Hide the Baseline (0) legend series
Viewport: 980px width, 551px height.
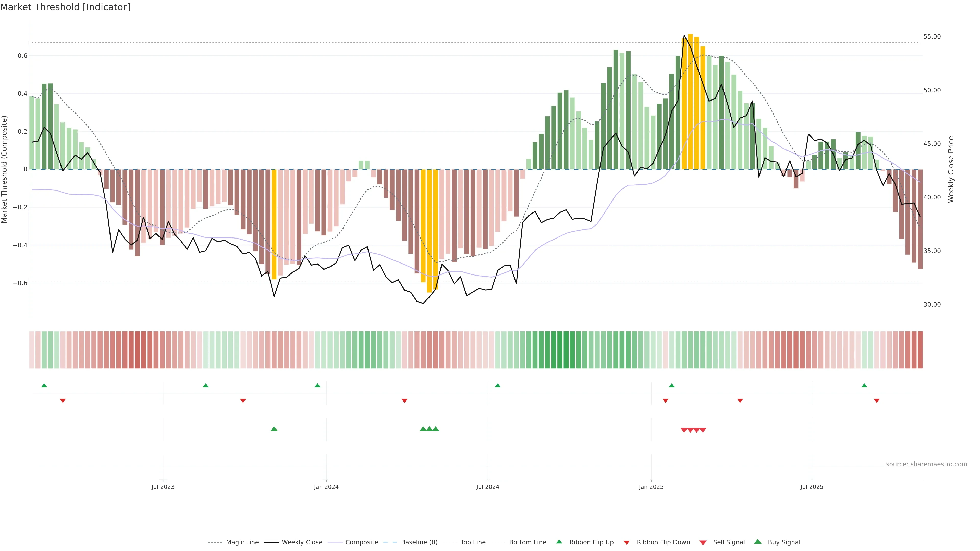[x=419, y=542]
